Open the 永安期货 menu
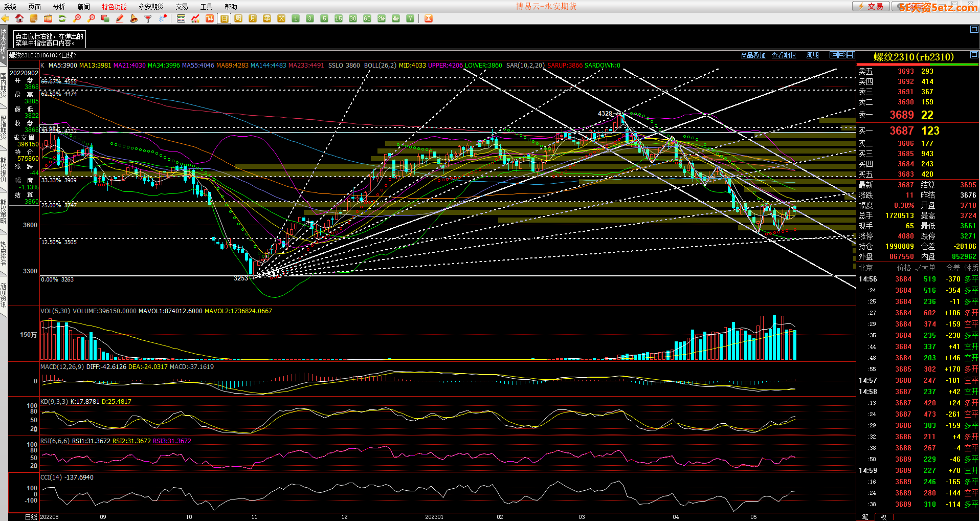Image resolution: width=980 pixels, height=521 pixels. (151, 7)
